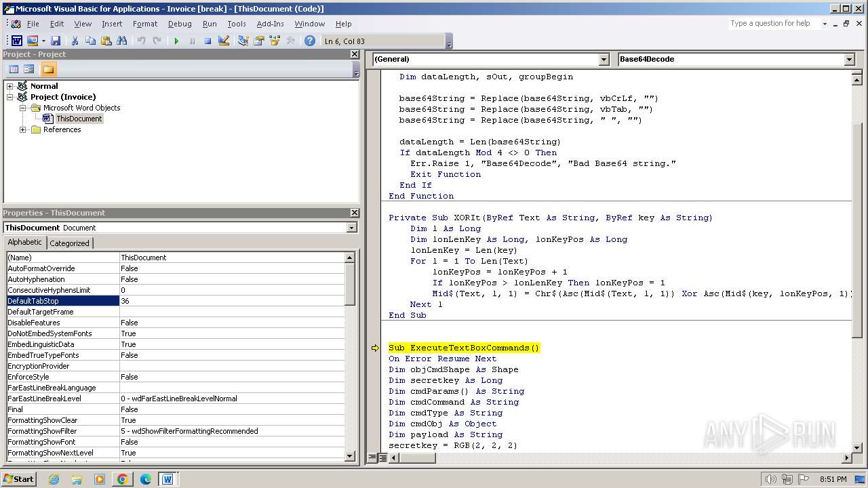The width and height of the screenshot is (868, 488).
Task: Open Microsoft Edge from the taskbar
Action: [145, 479]
